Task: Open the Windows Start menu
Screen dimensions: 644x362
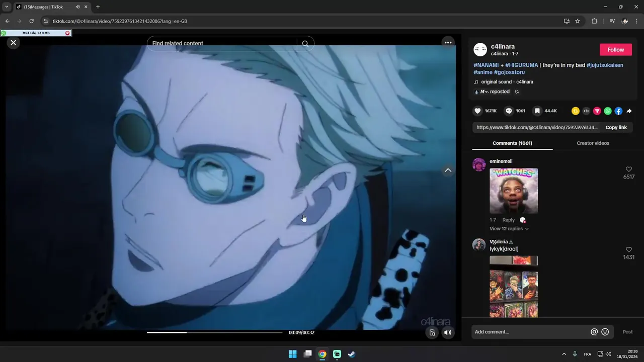Action: tap(292, 354)
